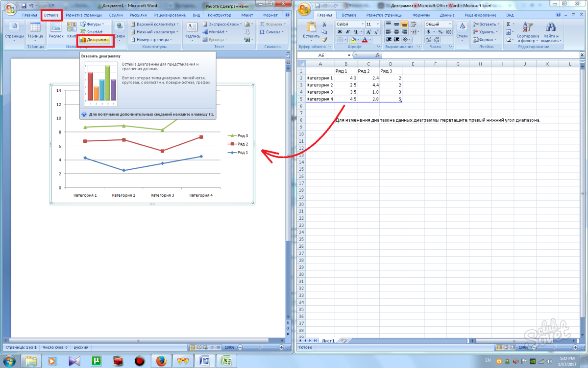The width and height of the screenshot is (588, 368).
Task: Switch to full screen reading view in Word status bar
Action: pos(200,347)
